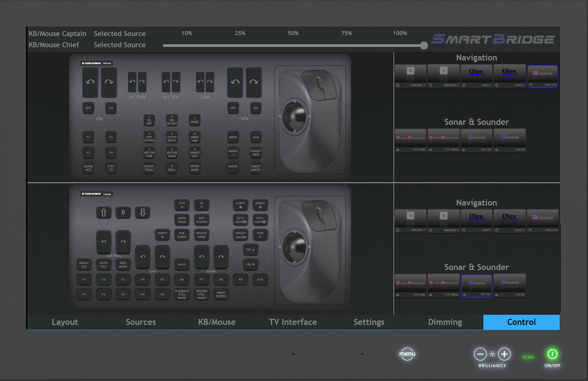The height and width of the screenshot is (381, 588).
Task: Click the dimming slider handle at 100%
Action: tap(424, 46)
